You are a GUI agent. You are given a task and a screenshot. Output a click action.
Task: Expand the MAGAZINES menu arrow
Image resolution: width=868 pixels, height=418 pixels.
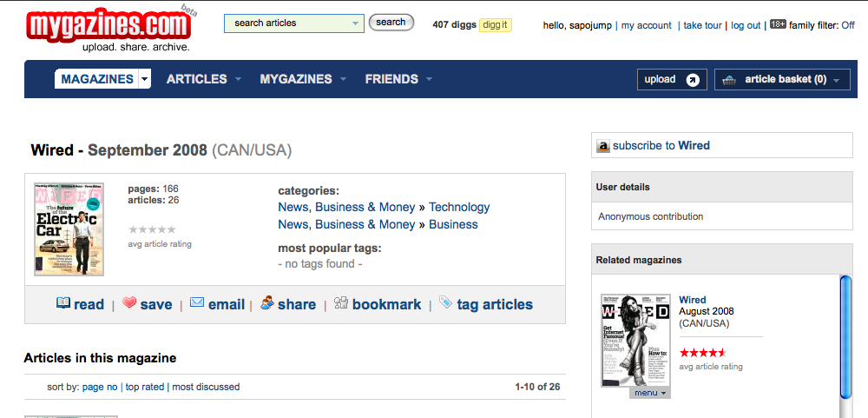144,79
